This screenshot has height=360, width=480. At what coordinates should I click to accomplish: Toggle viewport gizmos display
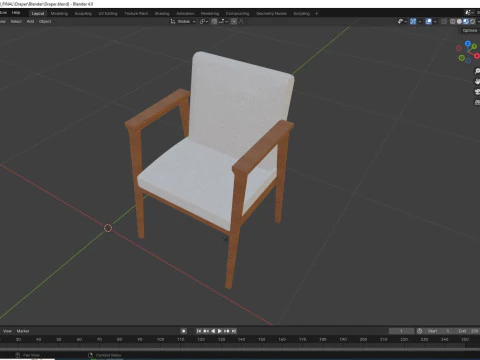(x=413, y=21)
